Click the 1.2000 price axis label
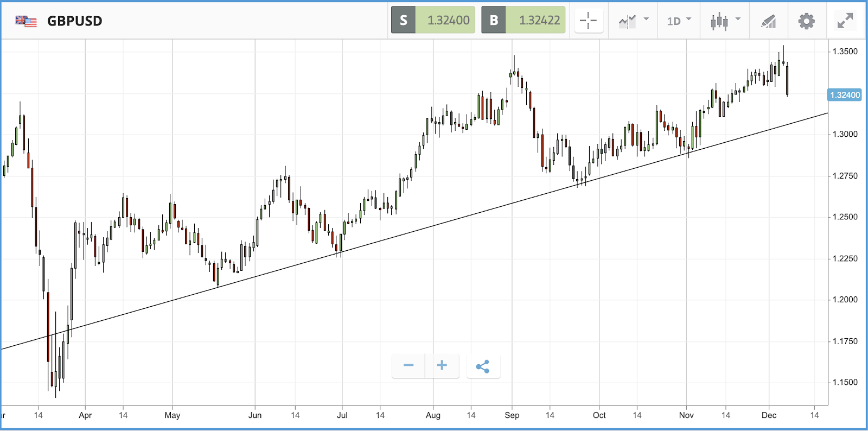The height and width of the screenshot is (431, 868). 845,300
